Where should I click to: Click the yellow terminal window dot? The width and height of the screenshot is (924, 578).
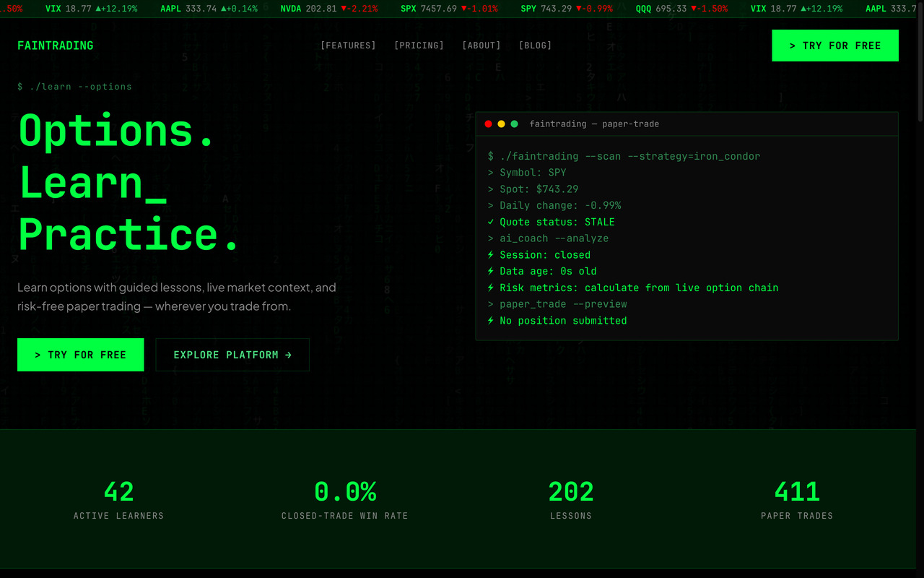coord(502,124)
